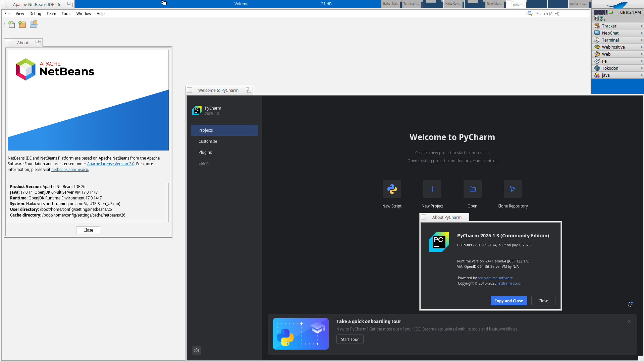Click the Apache NetBeans logo in the About dialog
Screen dimensions: 644x362
55,69
